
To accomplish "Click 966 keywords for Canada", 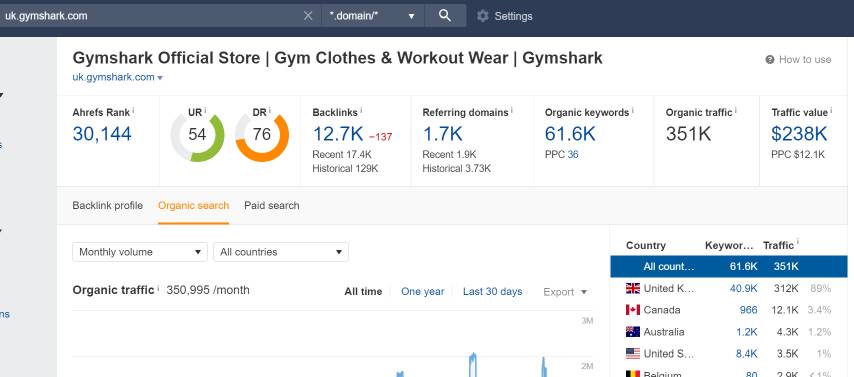I will coord(748,310).
